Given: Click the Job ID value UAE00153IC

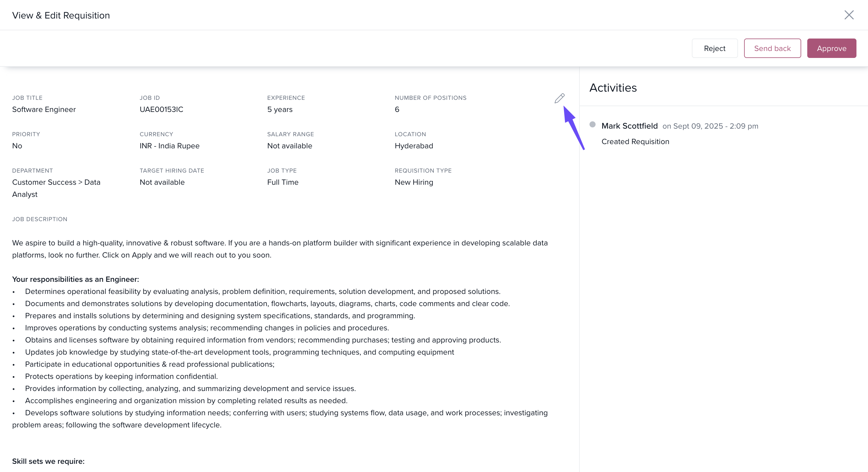Looking at the screenshot, I should pyautogui.click(x=161, y=110).
